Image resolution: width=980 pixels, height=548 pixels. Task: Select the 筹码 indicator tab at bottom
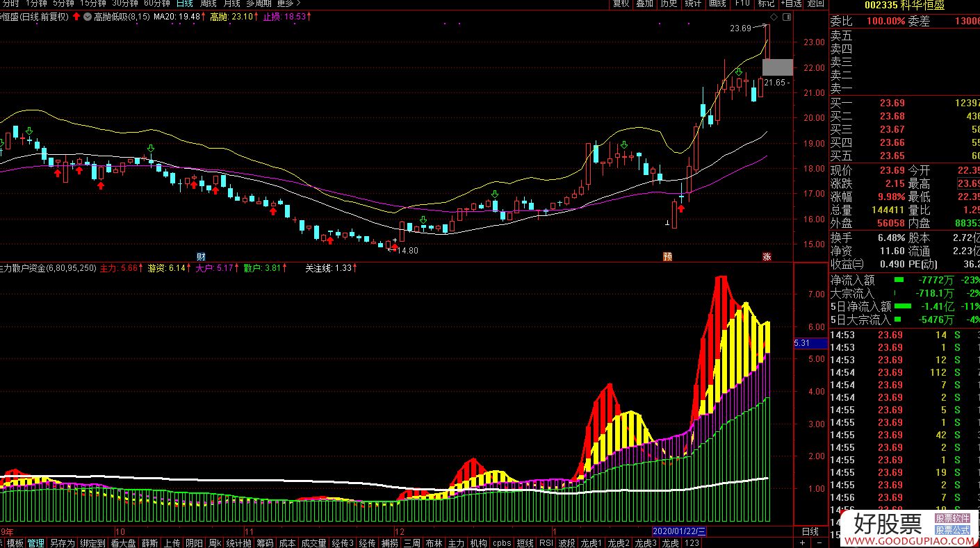click(x=264, y=542)
